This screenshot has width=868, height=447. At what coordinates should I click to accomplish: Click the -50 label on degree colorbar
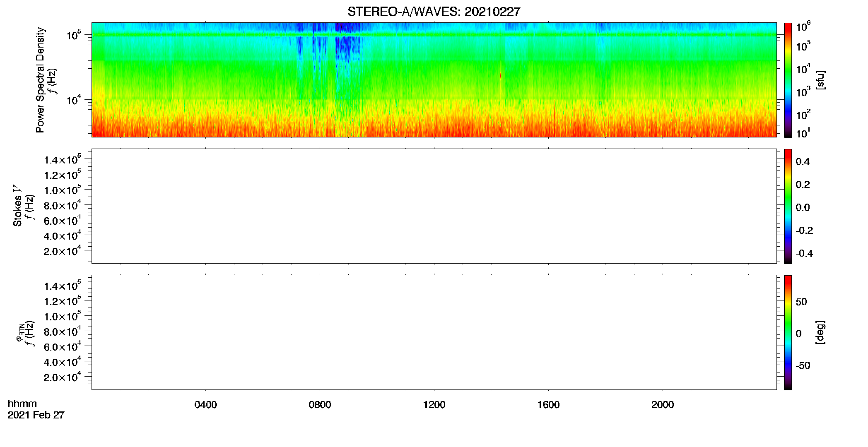(803, 365)
